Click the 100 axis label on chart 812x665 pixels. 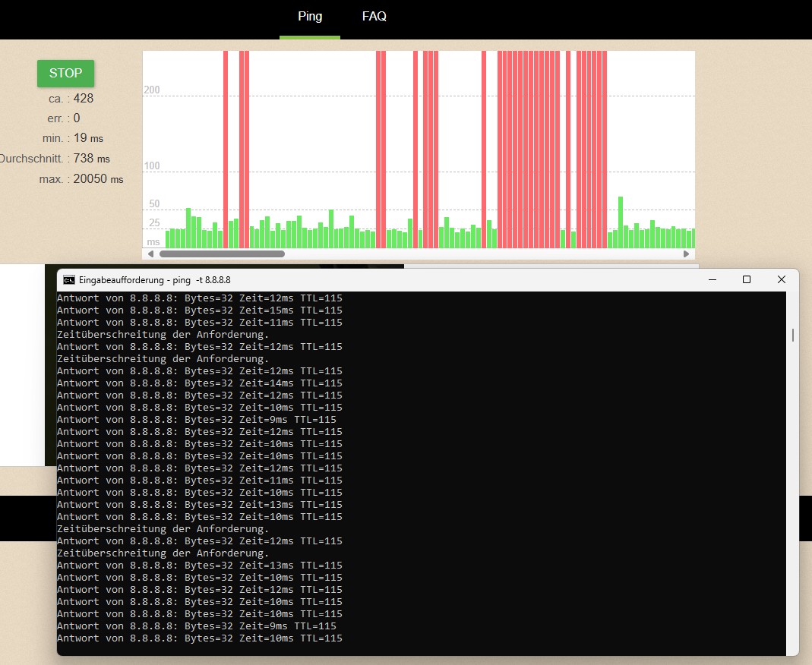[x=152, y=166]
